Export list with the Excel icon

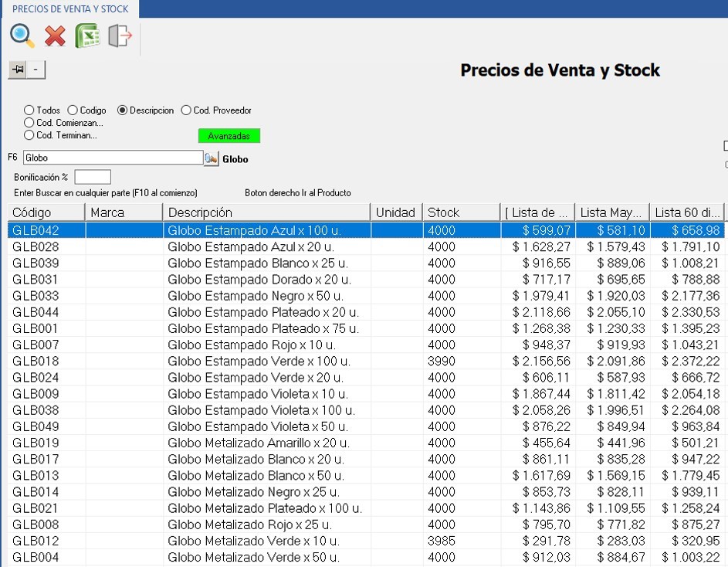point(87,36)
